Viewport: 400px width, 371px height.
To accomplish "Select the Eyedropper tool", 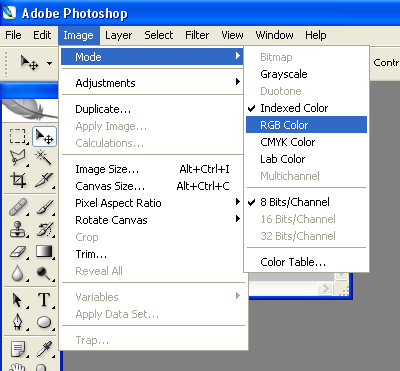I will tap(44, 349).
